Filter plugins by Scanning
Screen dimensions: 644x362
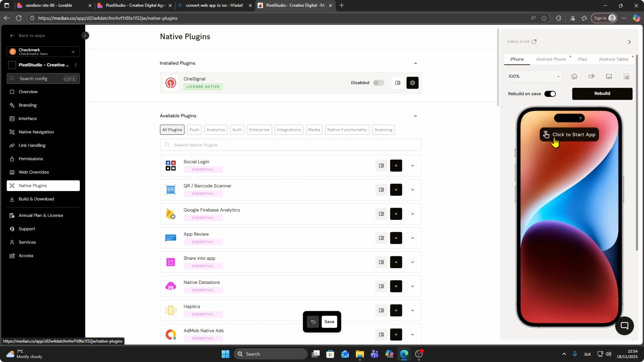383,130
